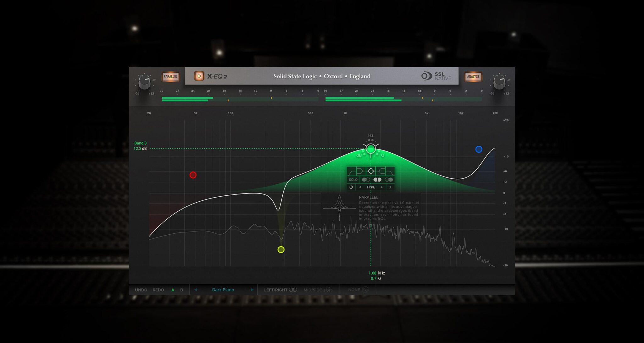This screenshot has height=343, width=644.
Task: Remove Band 3 with the X icon
Action: [x=390, y=187]
